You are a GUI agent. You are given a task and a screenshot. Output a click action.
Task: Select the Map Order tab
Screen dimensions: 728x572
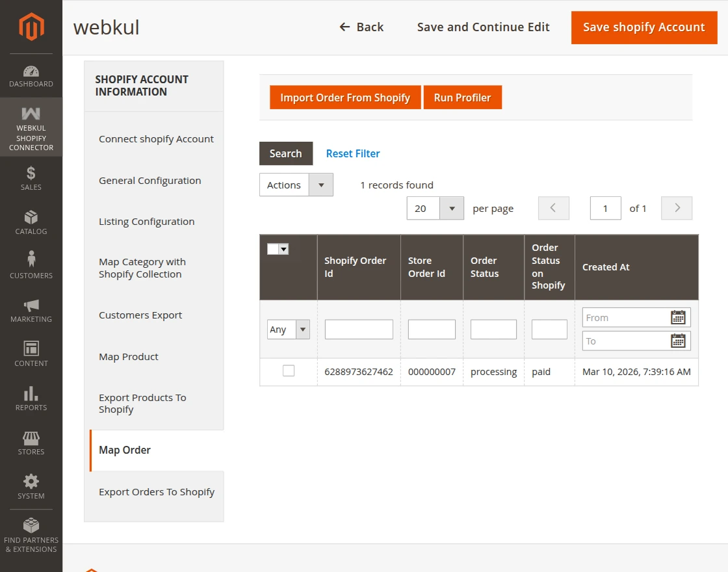point(157,450)
